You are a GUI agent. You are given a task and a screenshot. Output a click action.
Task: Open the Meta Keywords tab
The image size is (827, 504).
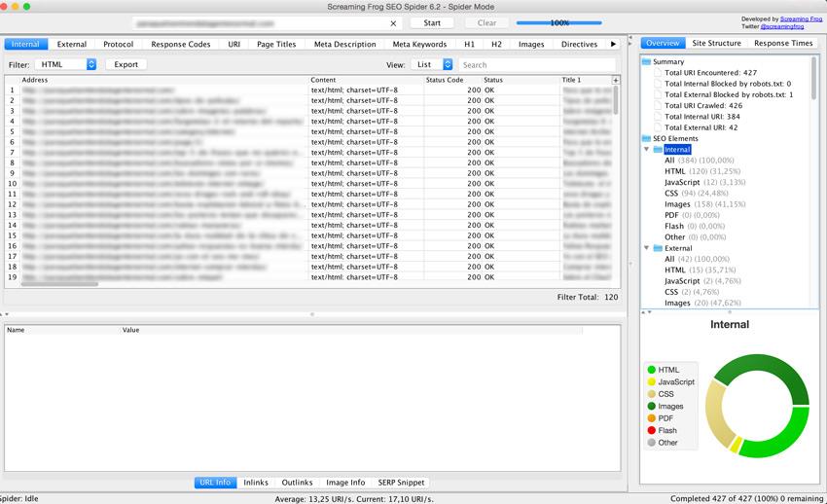point(420,45)
